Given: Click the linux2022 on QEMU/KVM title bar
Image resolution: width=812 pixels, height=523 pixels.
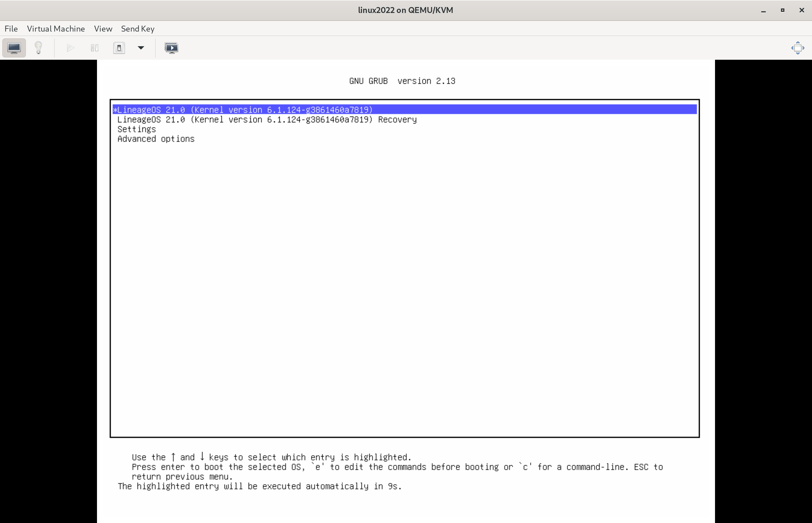Looking at the screenshot, I should point(405,10).
